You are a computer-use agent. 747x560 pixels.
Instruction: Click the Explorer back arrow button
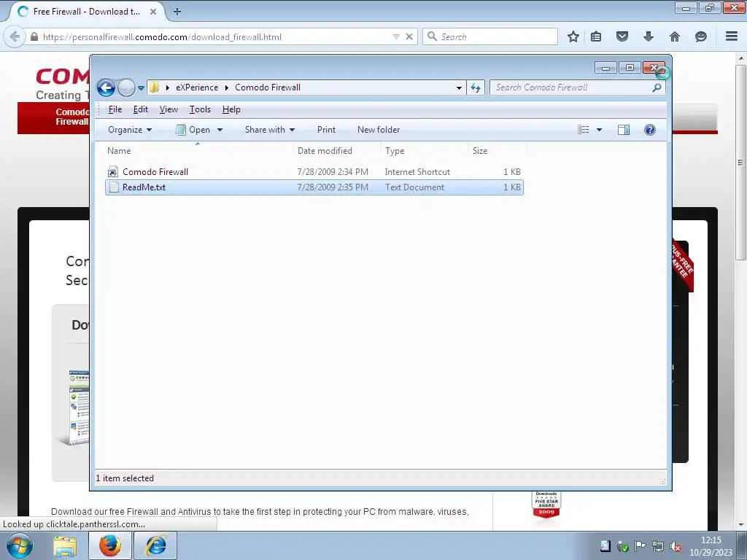(107, 87)
